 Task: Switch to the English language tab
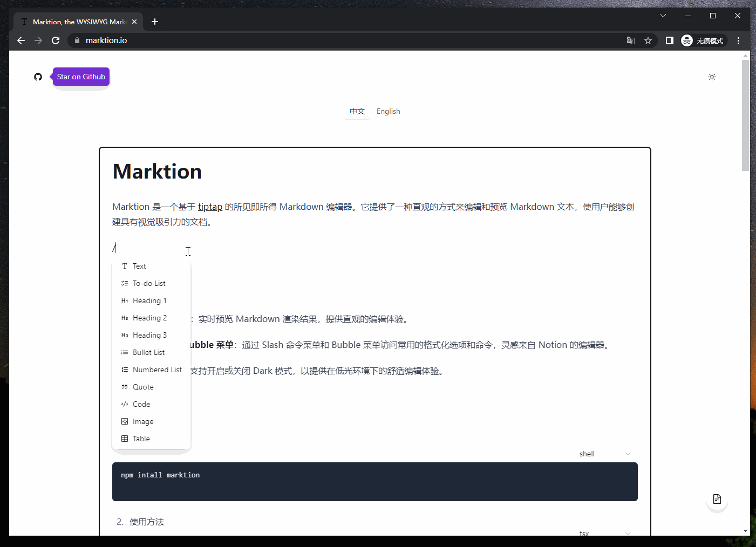tap(389, 111)
